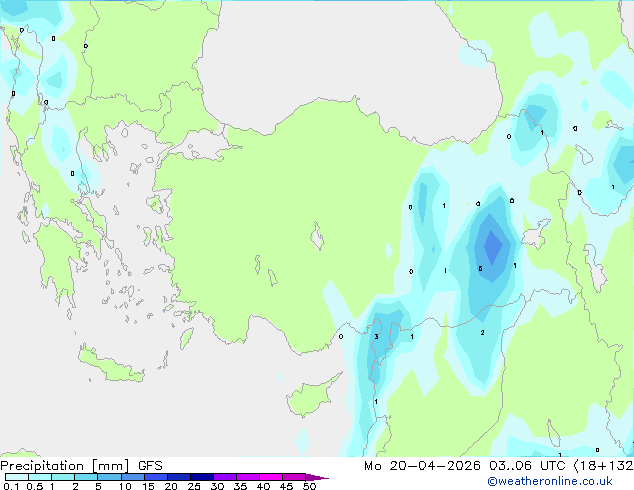Click the '3' precipitation value near Syrian coast

click(x=376, y=336)
